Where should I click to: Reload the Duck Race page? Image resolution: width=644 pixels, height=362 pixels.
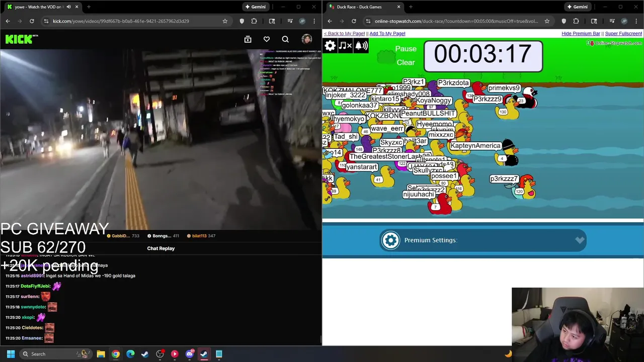tap(354, 21)
